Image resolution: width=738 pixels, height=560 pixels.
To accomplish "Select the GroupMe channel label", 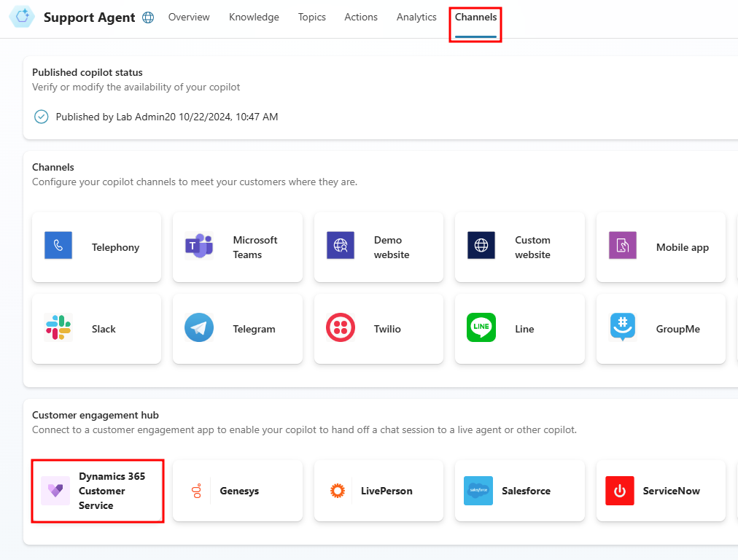I will click(x=677, y=329).
